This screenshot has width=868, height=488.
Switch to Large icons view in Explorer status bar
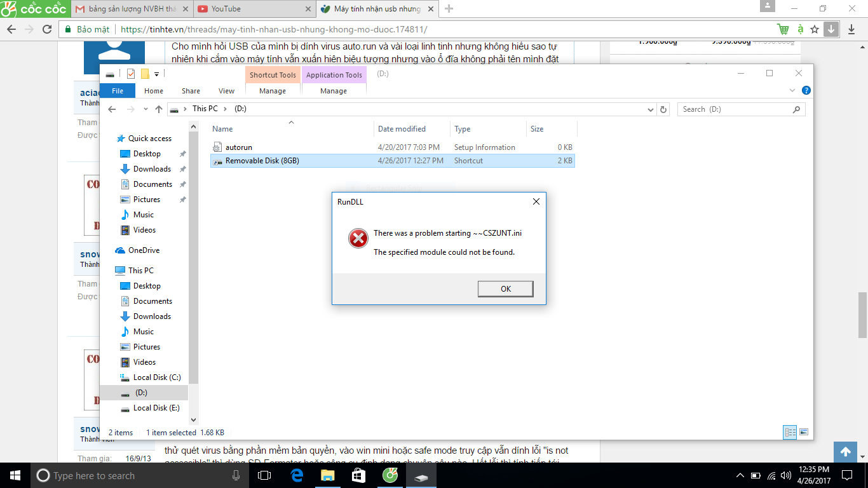click(804, 432)
